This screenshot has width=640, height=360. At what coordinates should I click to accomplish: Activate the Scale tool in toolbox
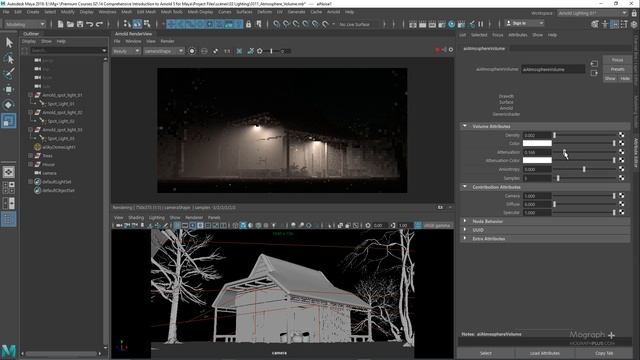[x=9, y=120]
